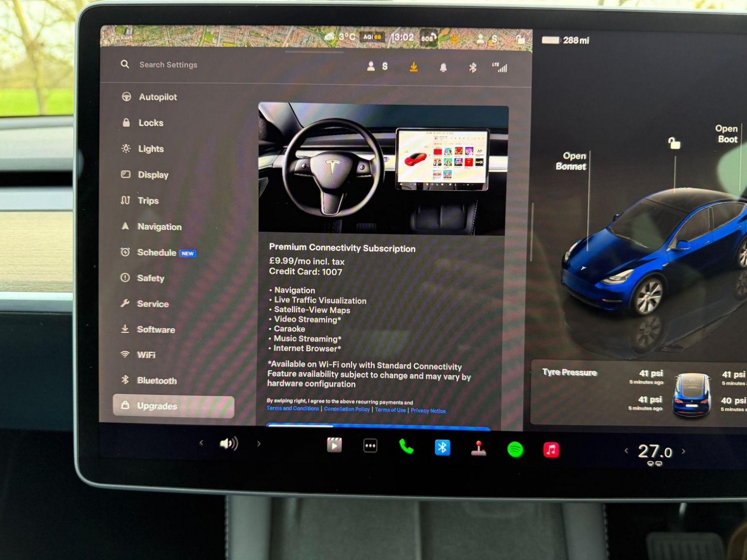The image size is (747, 560).
Task: Open the Spotify app icon
Action: (x=515, y=449)
